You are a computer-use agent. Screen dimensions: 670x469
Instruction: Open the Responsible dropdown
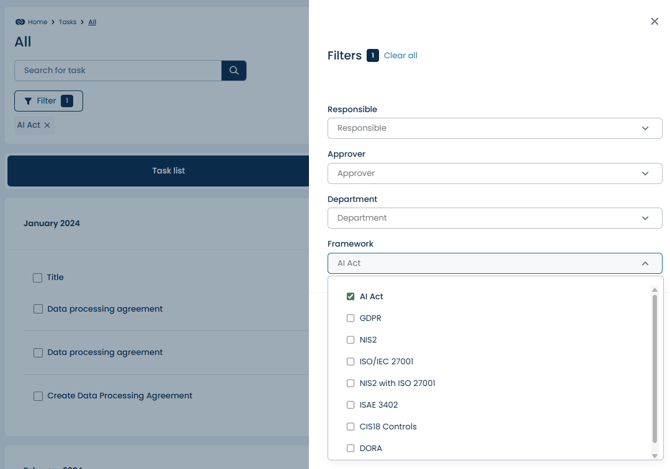(x=494, y=128)
